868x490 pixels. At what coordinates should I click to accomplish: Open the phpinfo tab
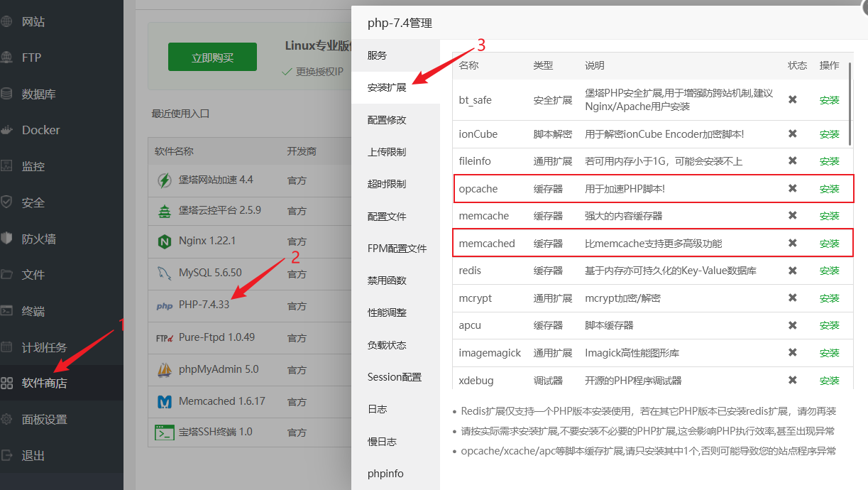pos(395,474)
